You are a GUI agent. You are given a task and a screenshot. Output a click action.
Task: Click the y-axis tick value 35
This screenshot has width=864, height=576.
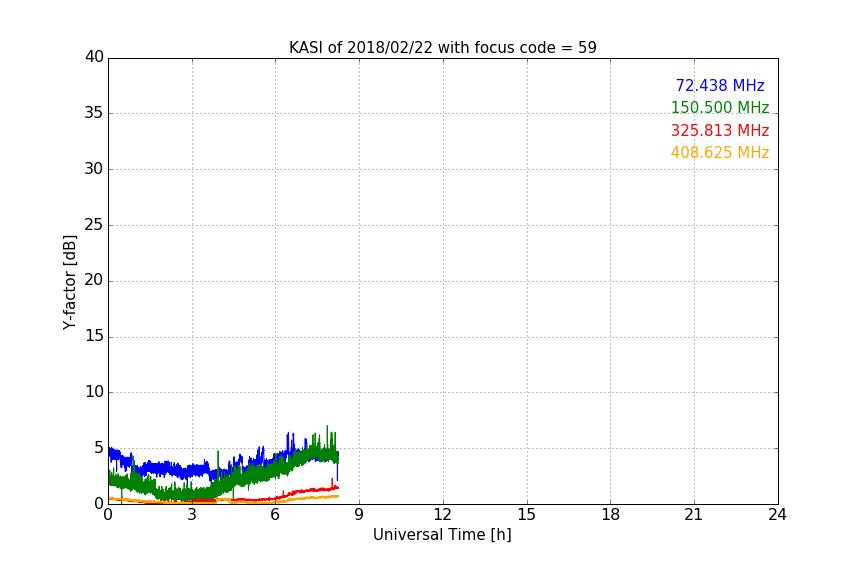(x=94, y=113)
